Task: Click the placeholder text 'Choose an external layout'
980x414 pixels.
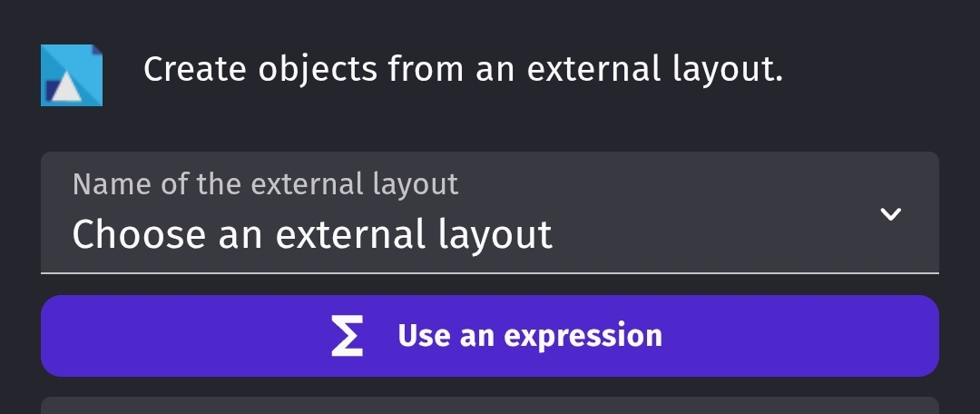Action: (312, 235)
